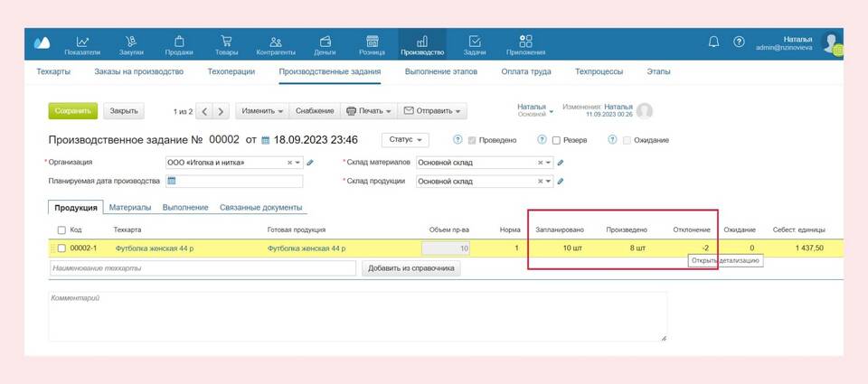Expand the organization combo box arrow

coord(298,164)
